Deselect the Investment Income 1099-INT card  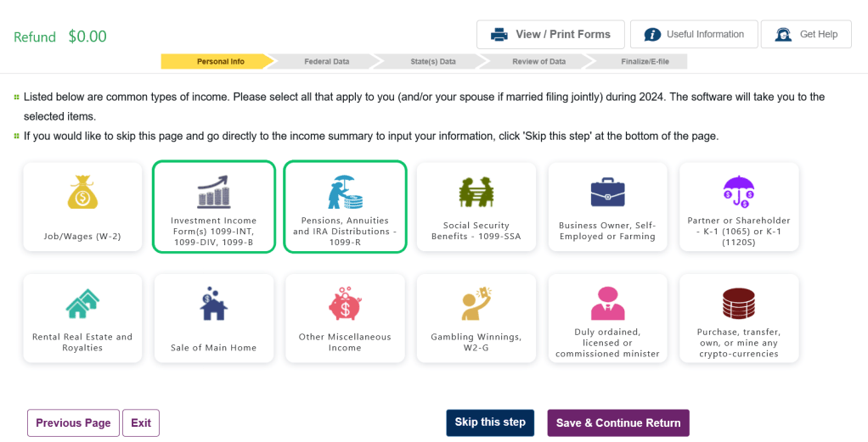pos(214,207)
